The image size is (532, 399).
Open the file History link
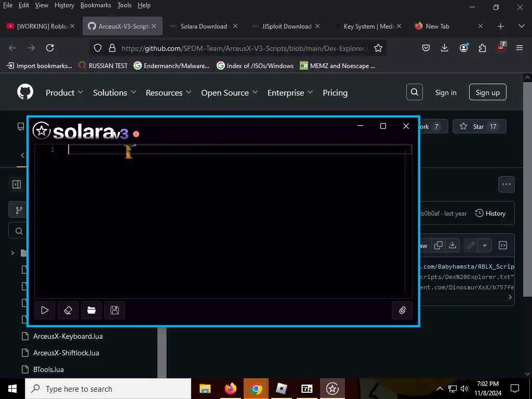pos(490,214)
